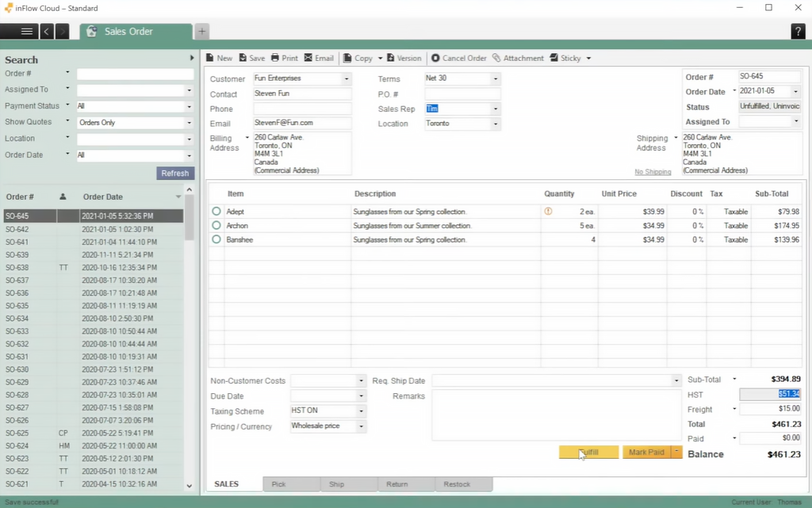Viewport: 812px width, 508px height.
Task: Open the Assigned To dropdown on order
Action: tap(796, 121)
